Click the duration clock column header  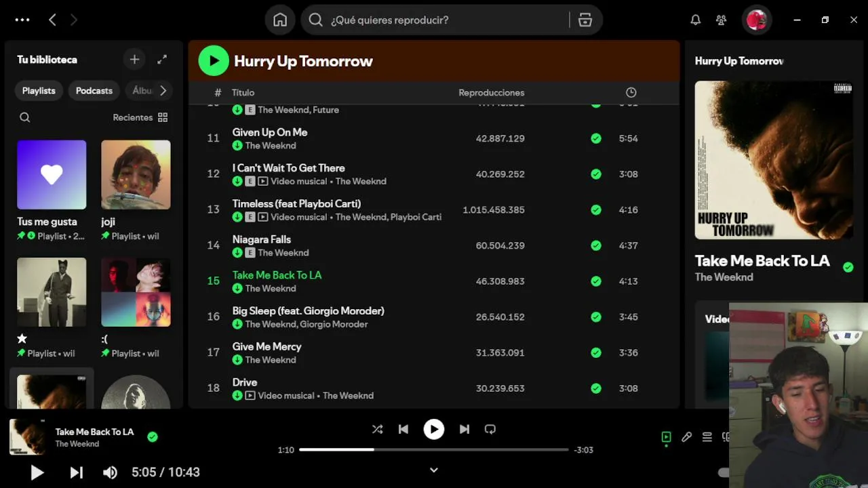pyautogui.click(x=631, y=92)
